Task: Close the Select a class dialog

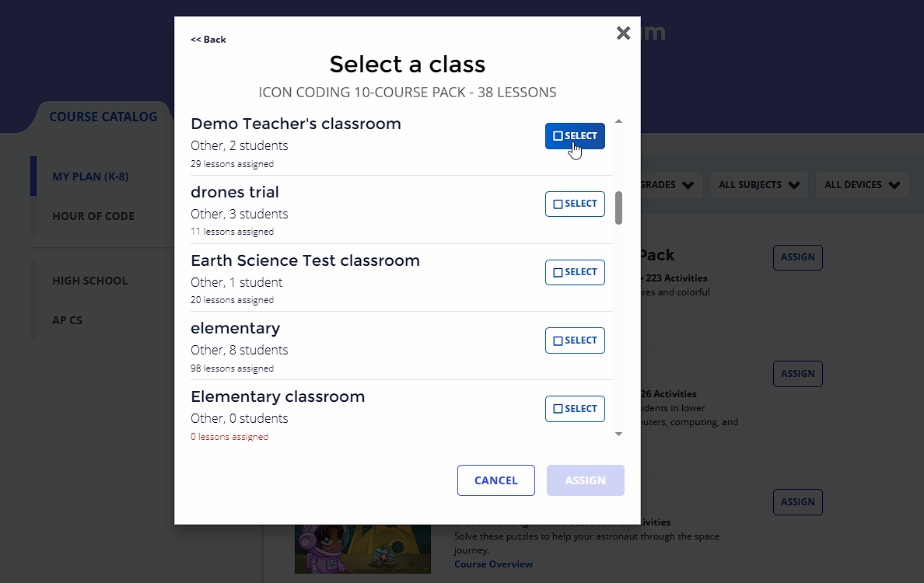Action: pyautogui.click(x=623, y=33)
